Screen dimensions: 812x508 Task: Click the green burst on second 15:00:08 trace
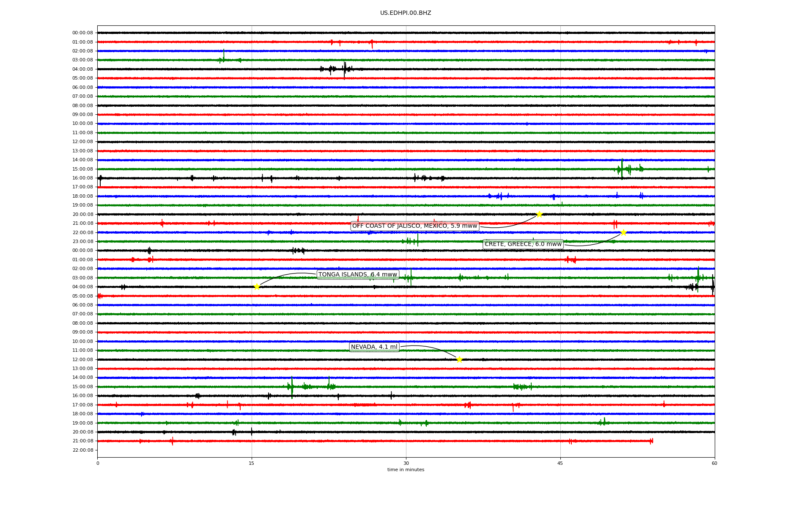click(292, 387)
